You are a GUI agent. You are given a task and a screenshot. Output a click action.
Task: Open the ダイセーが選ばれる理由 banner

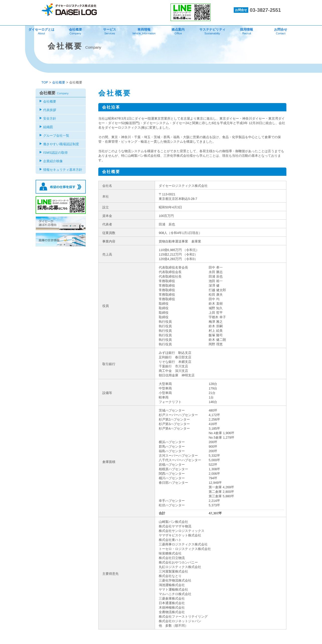pos(61,223)
